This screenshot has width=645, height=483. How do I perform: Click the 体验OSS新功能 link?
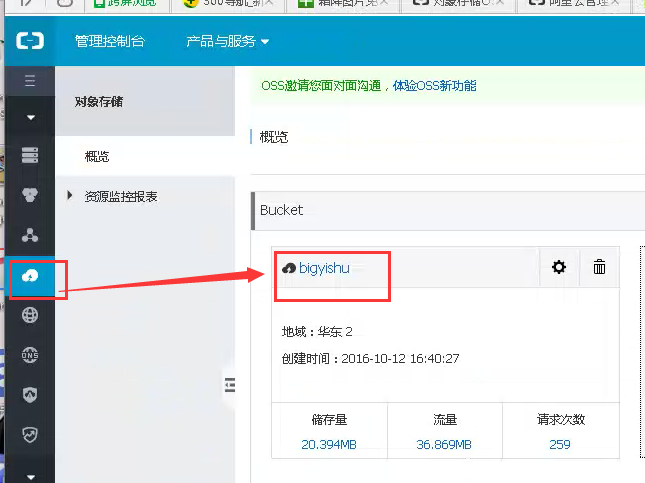[x=434, y=86]
